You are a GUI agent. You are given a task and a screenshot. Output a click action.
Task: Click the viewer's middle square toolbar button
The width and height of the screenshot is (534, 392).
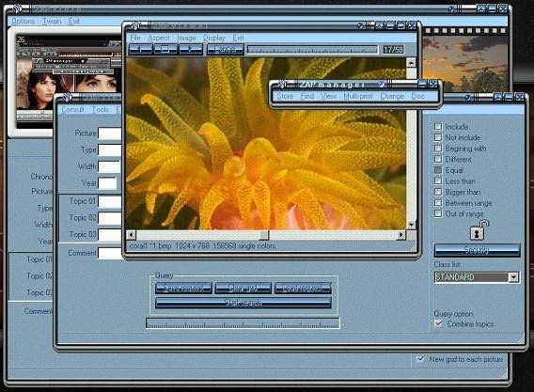[x=165, y=49]
